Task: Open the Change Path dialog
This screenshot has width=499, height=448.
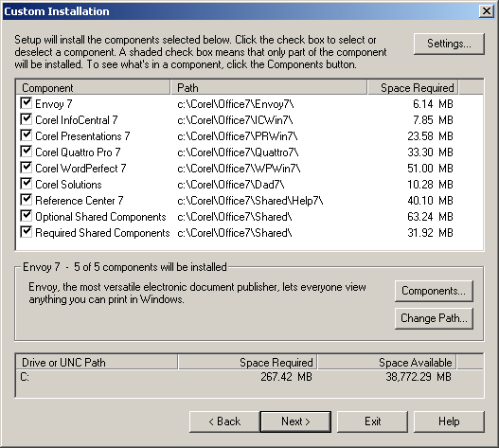Action: [x=434, y=318]
